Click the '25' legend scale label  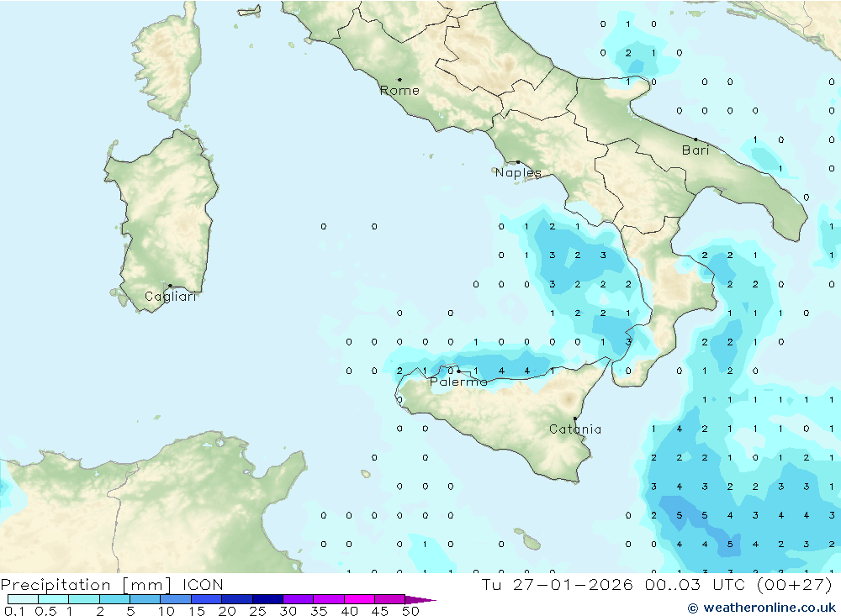[257, 611]
